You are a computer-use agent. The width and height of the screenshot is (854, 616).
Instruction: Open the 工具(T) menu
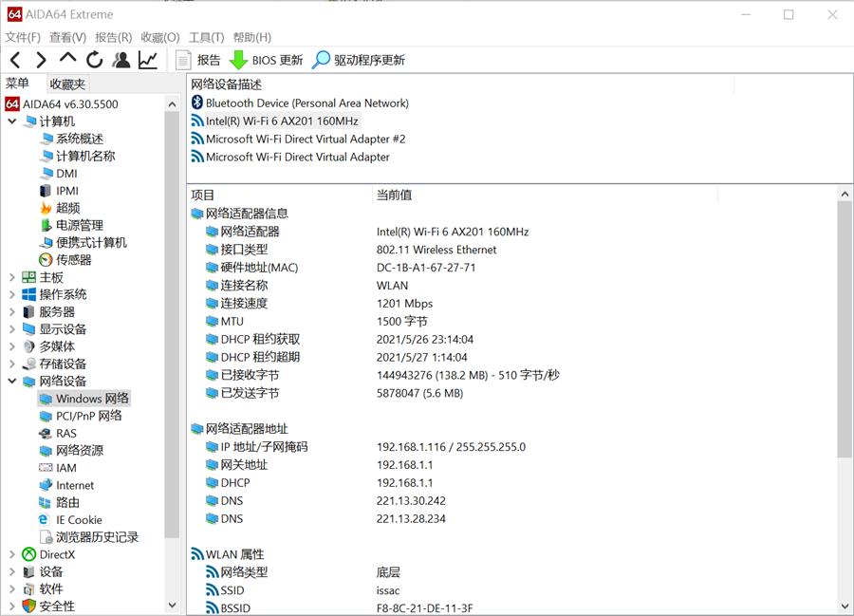point(206,37)
